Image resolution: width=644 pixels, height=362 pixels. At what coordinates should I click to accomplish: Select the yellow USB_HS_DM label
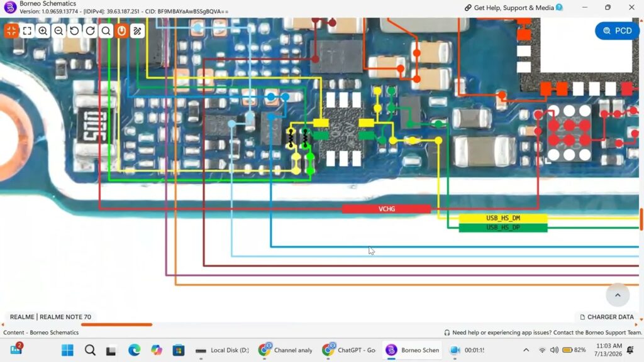503,218
